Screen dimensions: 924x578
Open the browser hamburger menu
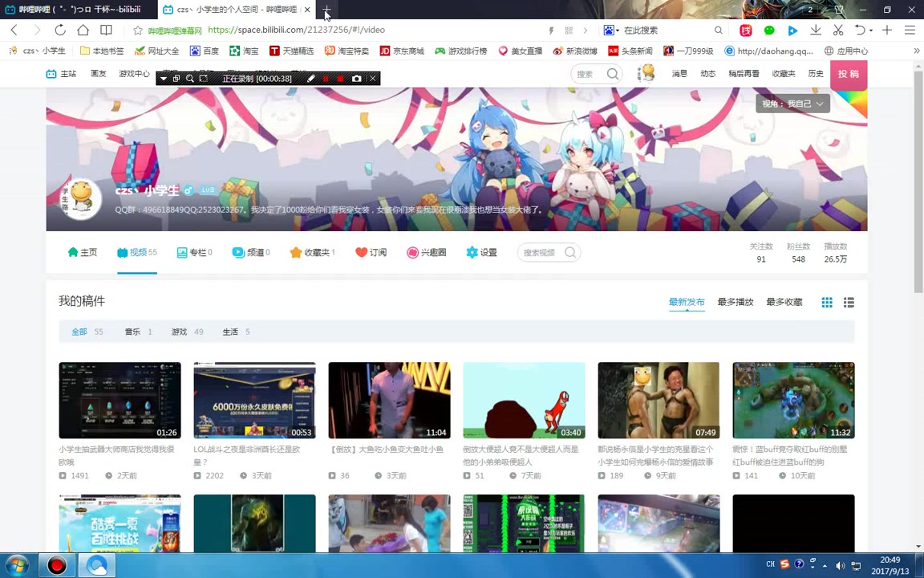point(910,30)
